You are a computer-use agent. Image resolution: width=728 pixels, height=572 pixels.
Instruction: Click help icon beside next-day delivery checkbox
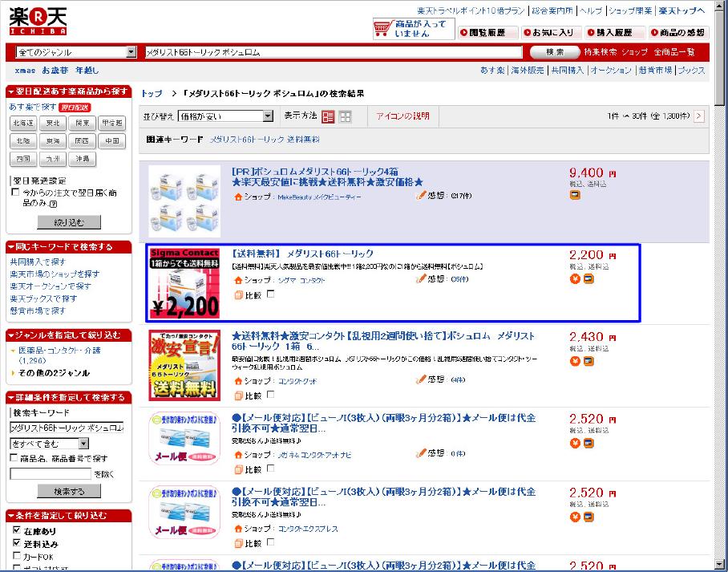(53, 204)
